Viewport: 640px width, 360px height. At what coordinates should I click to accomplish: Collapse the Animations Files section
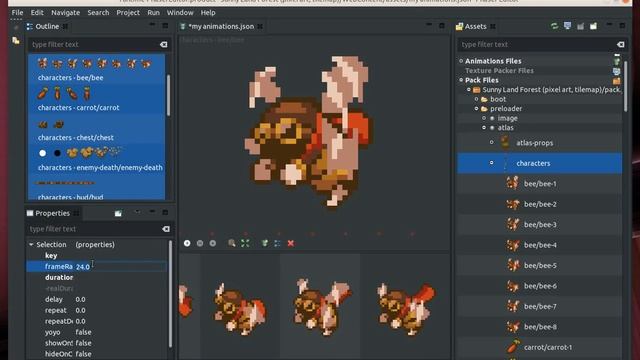click(x=461, y=61)
